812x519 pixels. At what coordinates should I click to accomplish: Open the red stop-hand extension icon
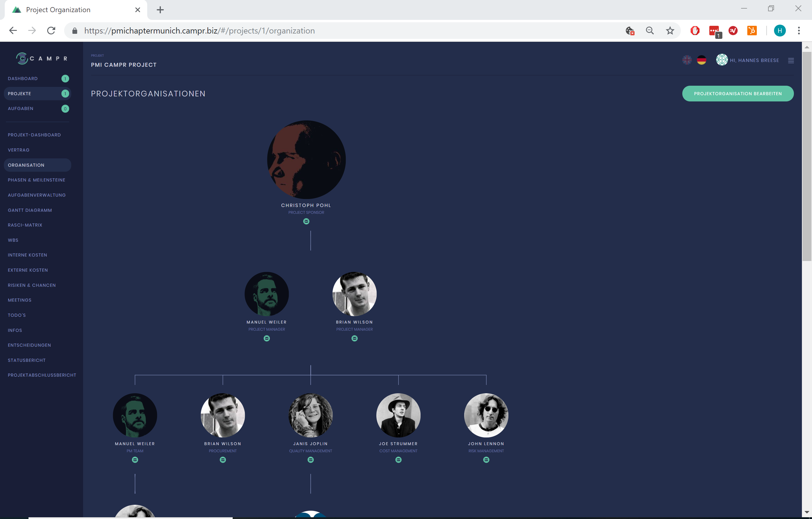tap(695, 31)
